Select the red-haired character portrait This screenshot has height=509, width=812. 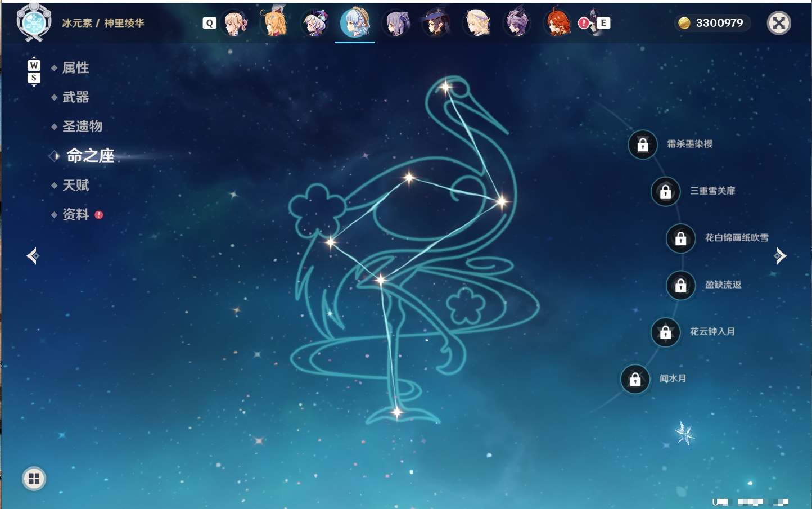(557, 23)
